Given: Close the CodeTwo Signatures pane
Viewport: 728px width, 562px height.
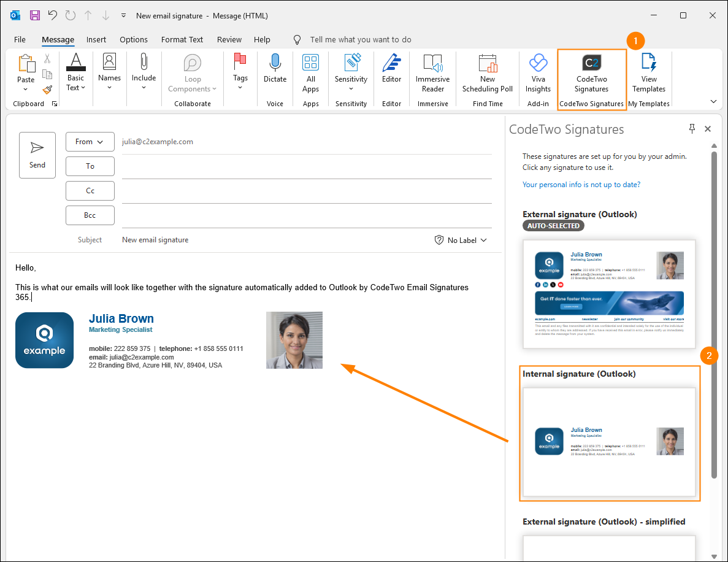Looking at the screenshot, I should coord(708,129).
